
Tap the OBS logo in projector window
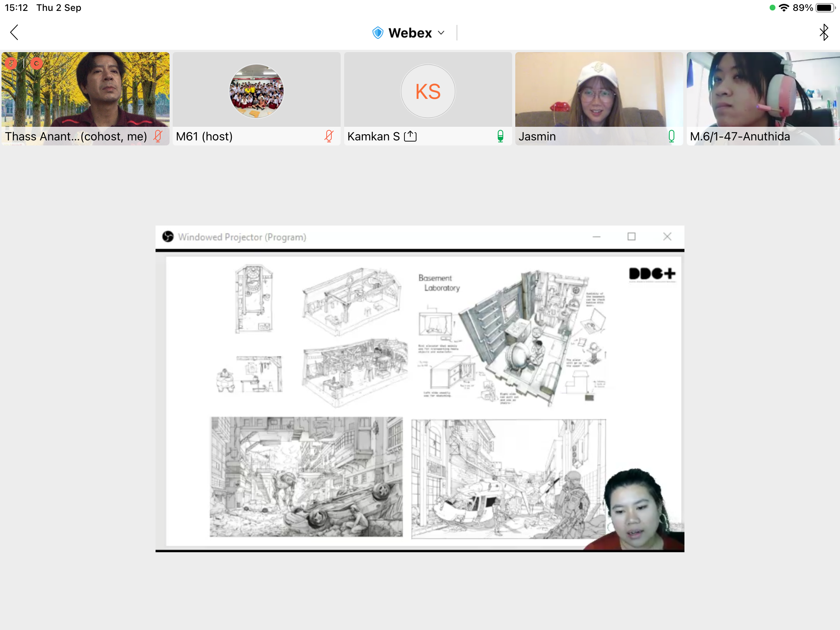(x=168, y=236)
